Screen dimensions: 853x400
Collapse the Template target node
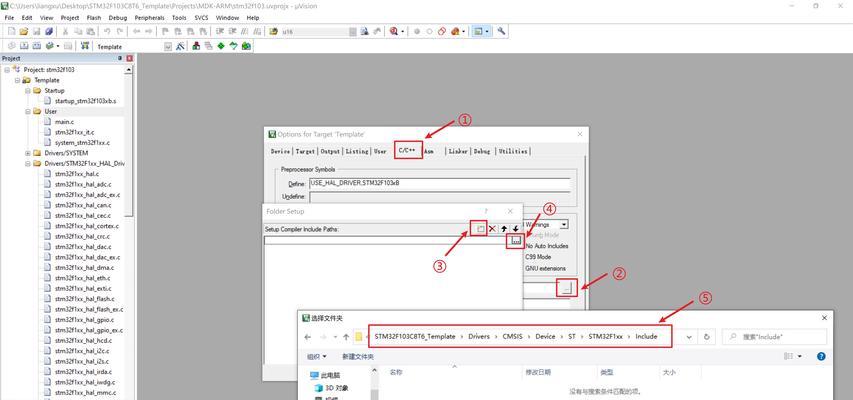tap(17, 80)
